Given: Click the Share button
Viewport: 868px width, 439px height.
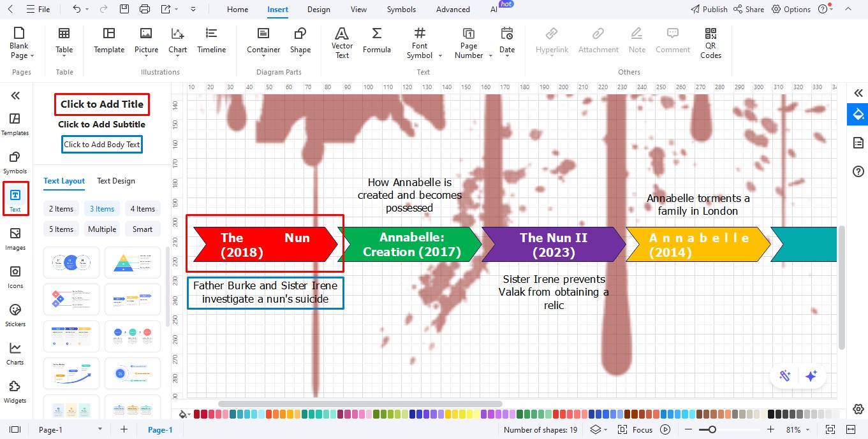Looking at the screenshot, I should [x=748, y=9].
